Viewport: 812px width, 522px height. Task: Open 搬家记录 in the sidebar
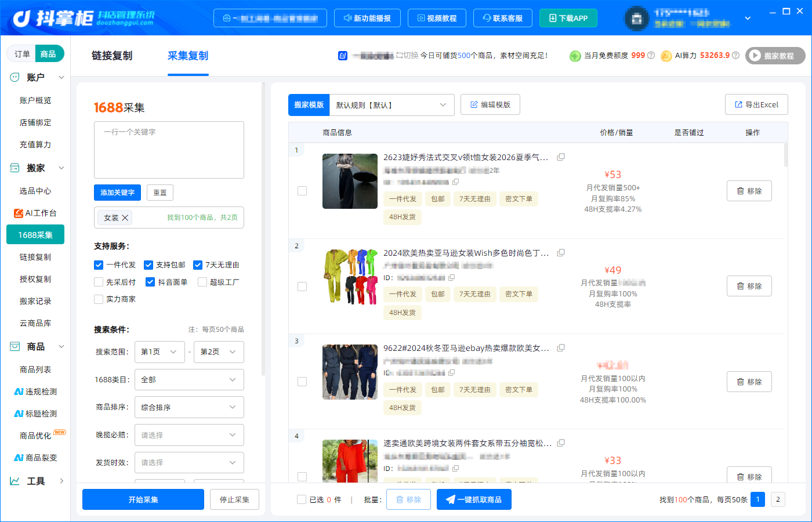pos(35,301)
